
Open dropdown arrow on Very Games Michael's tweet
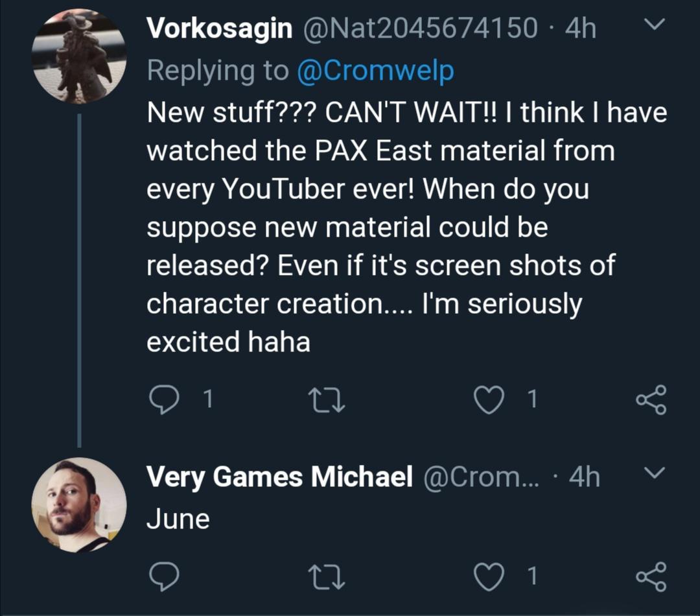(656, 474)
